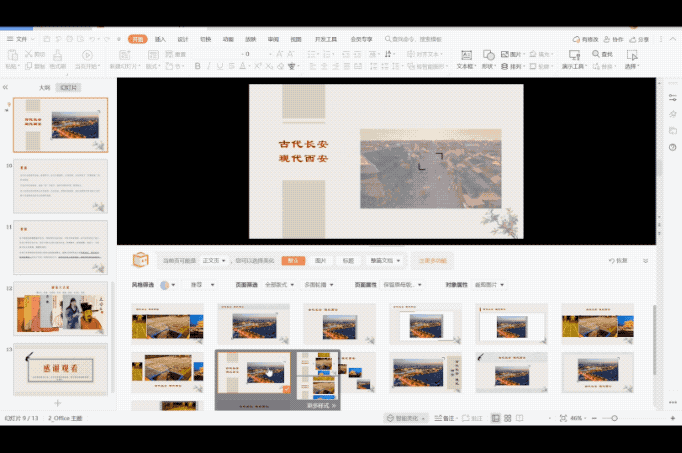Collapse the slide panel with double-chevron icon
Screen dimensions: 682x453
[6, 87]
